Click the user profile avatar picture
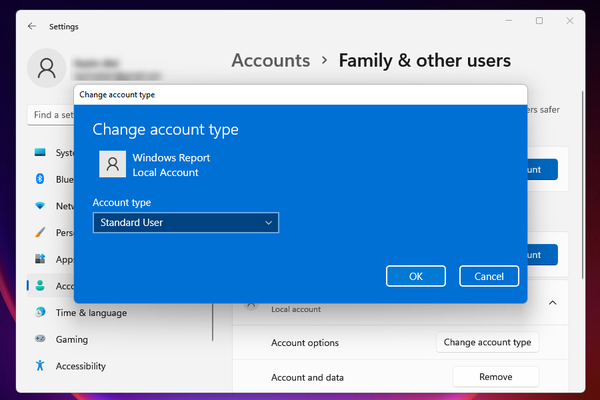 [x=47, y=67]
